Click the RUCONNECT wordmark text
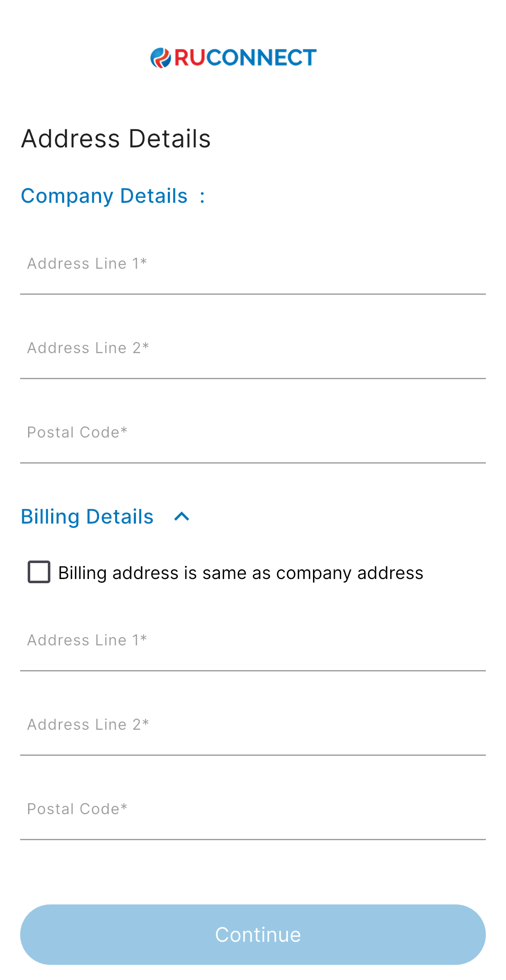This screenshot has height=980, width=506. click(245, 58)
